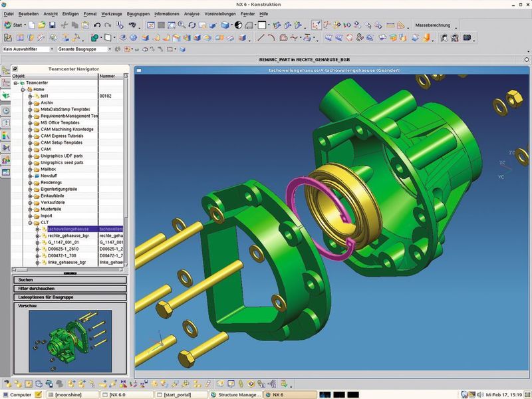Image resolution: width=532 pixels, height=399 pixels.
Task: Click the half-black circle display icon
Action: tap(239, 25)
